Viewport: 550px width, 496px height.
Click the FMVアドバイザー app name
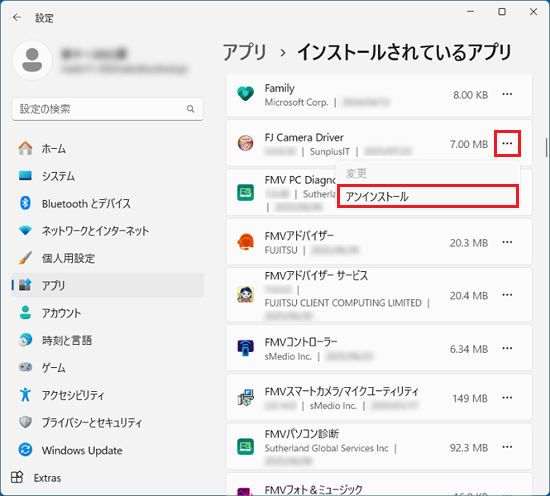(x=299, y=236)
